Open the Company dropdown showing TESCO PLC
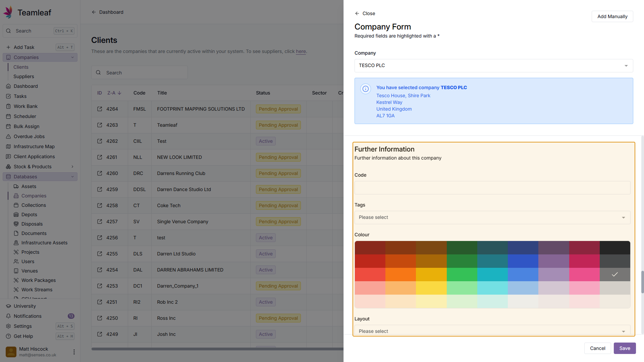Screen dimensions: 644x362 [493, 66]
